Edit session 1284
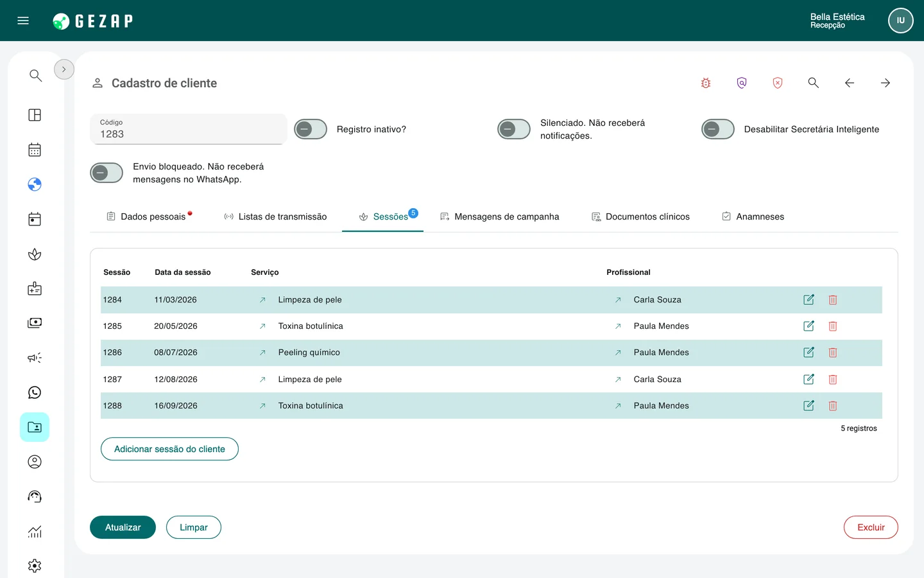 pyautogui.click(x=809, y=300)
